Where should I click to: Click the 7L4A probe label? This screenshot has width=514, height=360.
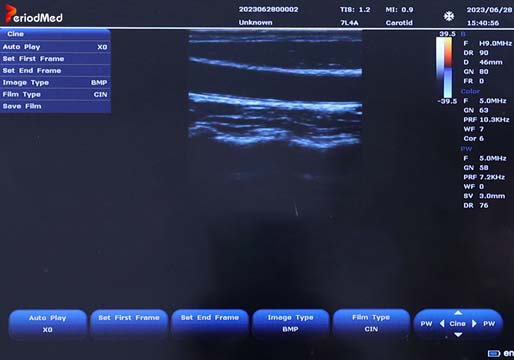[349, 23]
